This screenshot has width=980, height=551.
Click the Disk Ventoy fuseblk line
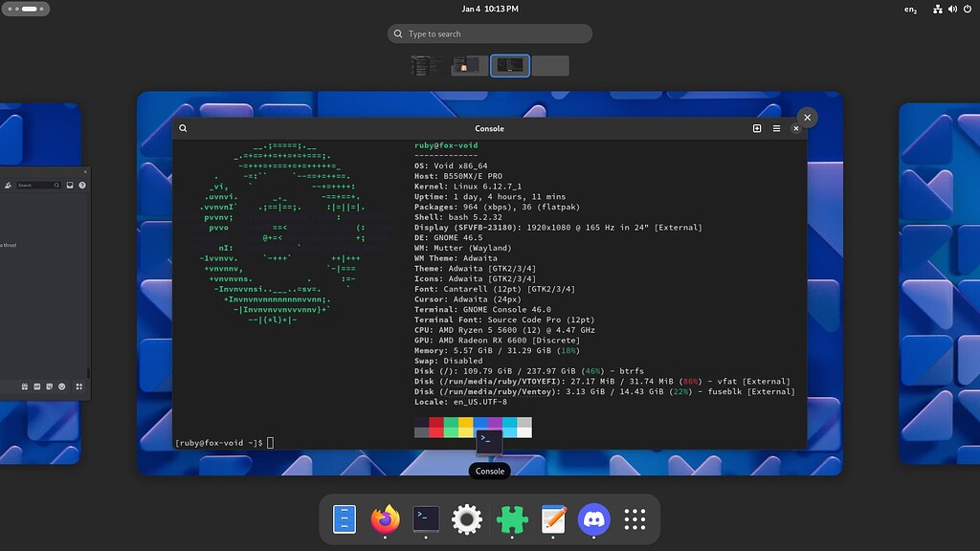pos(605,391)
